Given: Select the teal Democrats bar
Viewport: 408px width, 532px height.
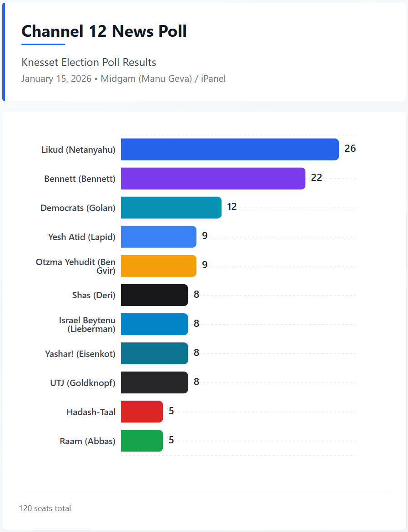Looking at the screenshot, I should point(171,207).
